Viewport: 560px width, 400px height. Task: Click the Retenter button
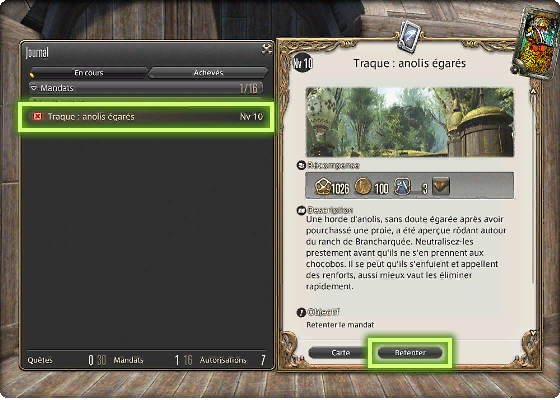pos(410,352)
